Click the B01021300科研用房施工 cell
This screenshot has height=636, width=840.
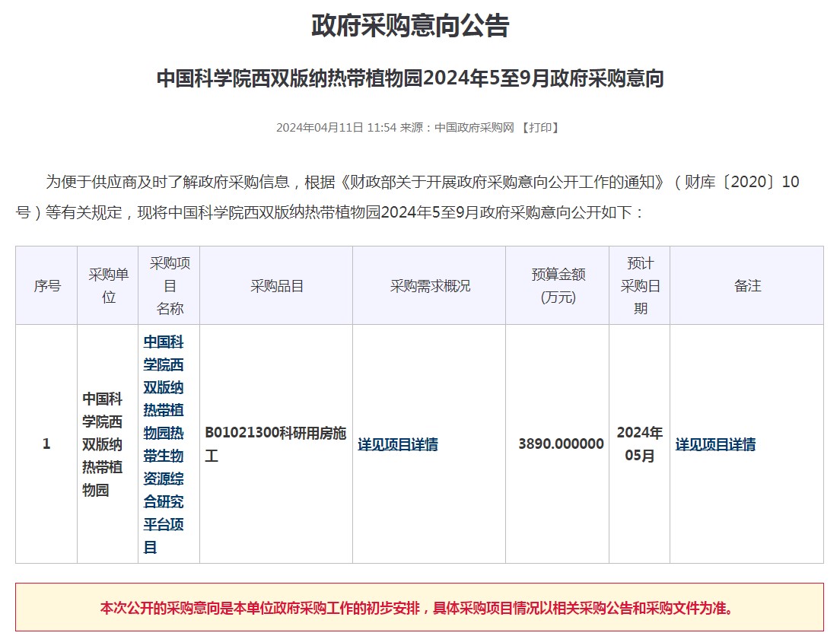click(x=275, y=444)
